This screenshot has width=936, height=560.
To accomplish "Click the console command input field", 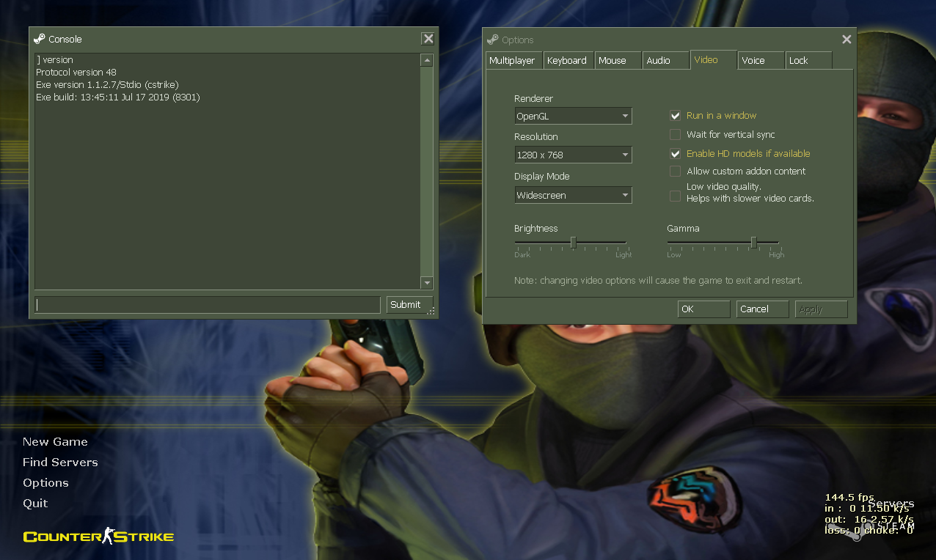I will pyautogui.click(x=208, y=305).
